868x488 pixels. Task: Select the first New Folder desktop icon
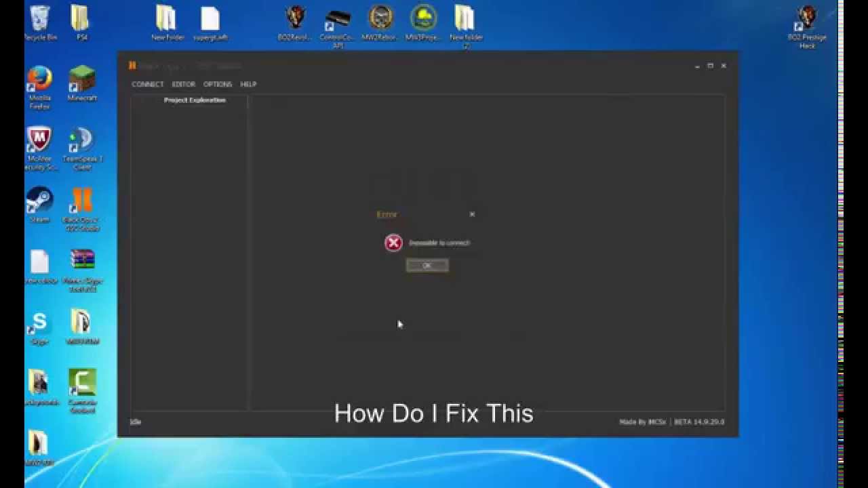[167, 24]
